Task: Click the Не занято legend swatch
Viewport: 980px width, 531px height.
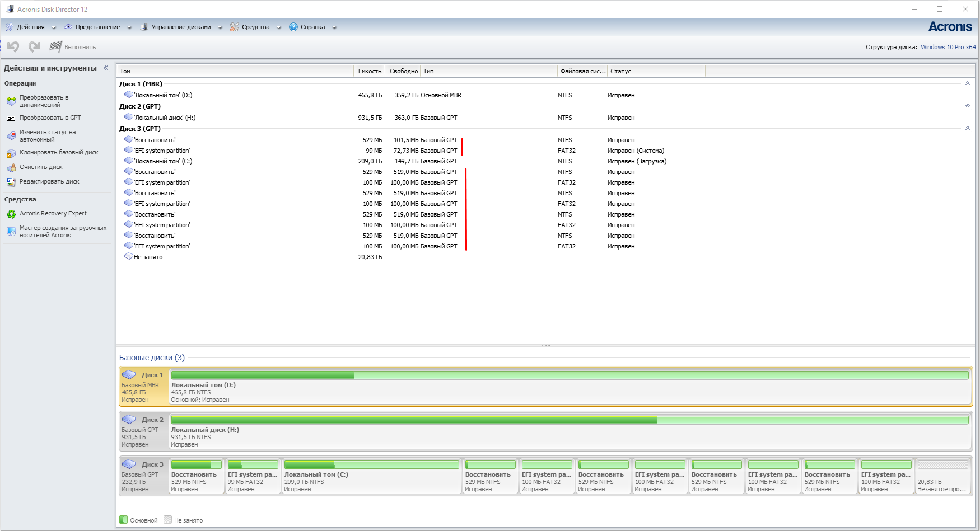Action: pyautogui.click(x=167, y=520)
